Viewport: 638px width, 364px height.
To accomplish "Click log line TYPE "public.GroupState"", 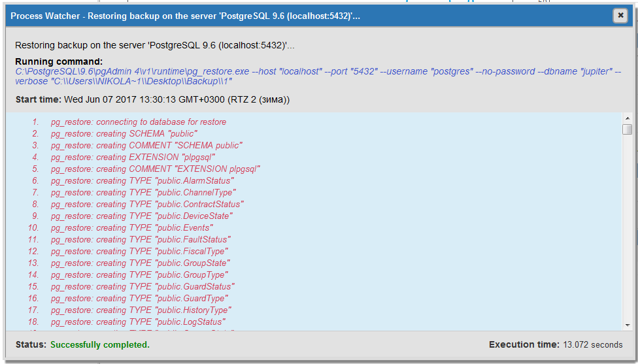I will pyautogui.click(x=141, y=263).
